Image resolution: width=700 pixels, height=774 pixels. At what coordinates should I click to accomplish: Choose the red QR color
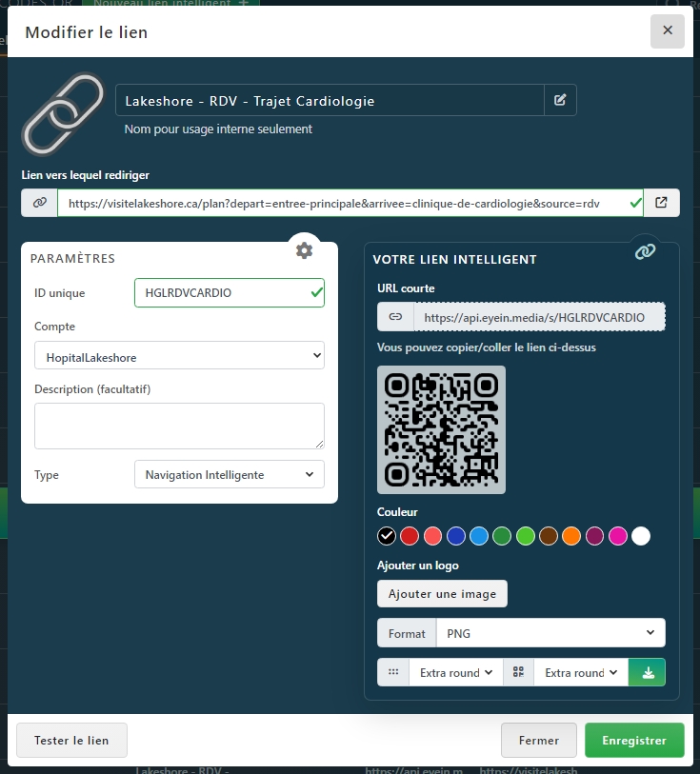(x=410, y=536)
